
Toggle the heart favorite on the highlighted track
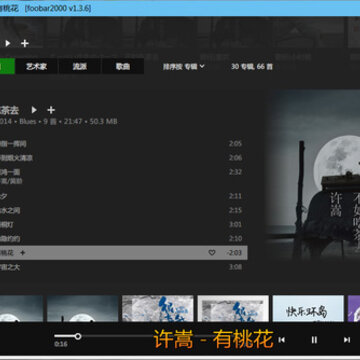tap(212, 253)
